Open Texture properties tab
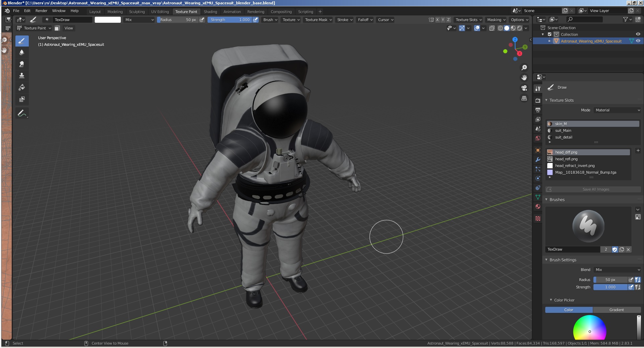 point(538,219)
